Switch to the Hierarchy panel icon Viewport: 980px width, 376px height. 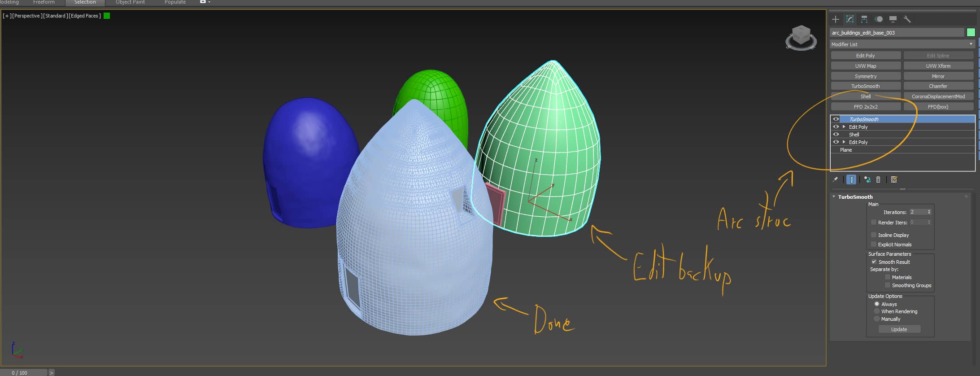(x=864, y=19)
